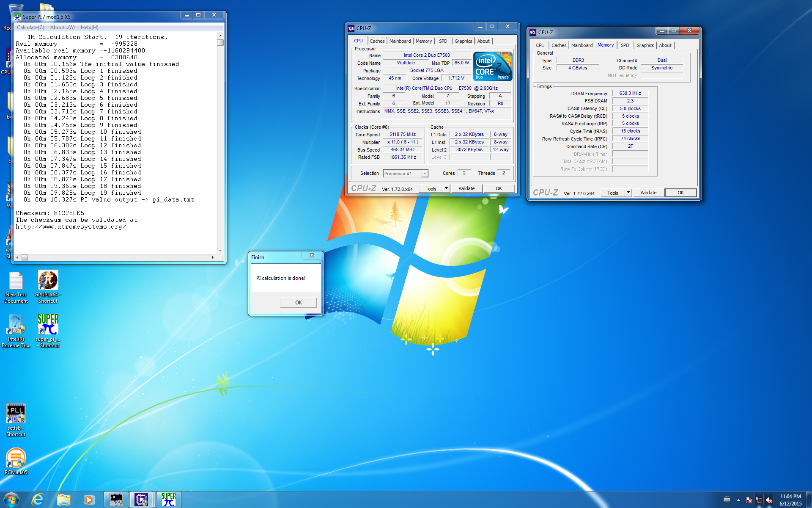Switch to SetFSB PLL taskbar button
812x508 pixels.
click(116, 500)
